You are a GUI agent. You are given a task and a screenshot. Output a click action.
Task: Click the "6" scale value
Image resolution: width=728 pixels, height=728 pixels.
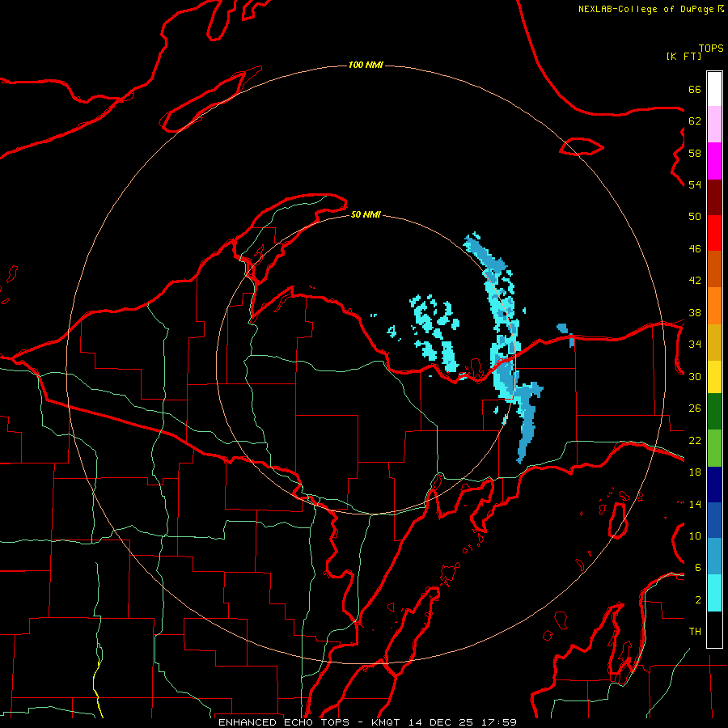(698, 568)
